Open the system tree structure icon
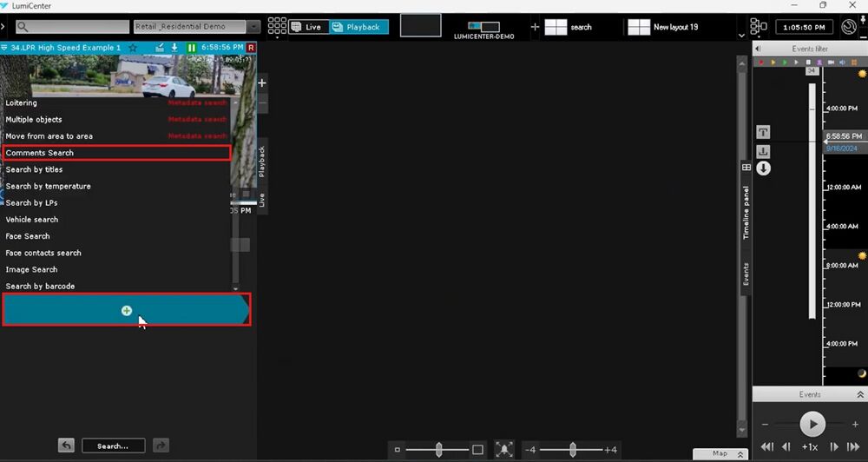 [x=758, y=27]
